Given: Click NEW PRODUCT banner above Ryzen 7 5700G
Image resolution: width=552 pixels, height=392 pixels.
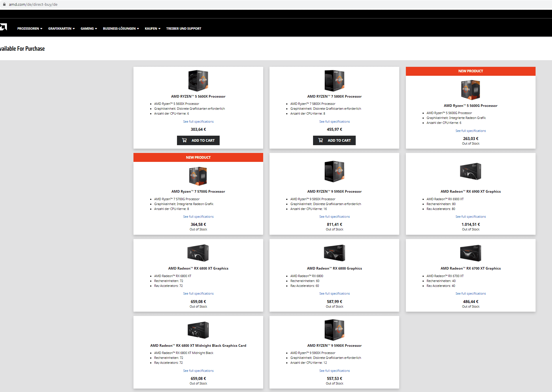Looking at the screenshot, I should point(198,158).
